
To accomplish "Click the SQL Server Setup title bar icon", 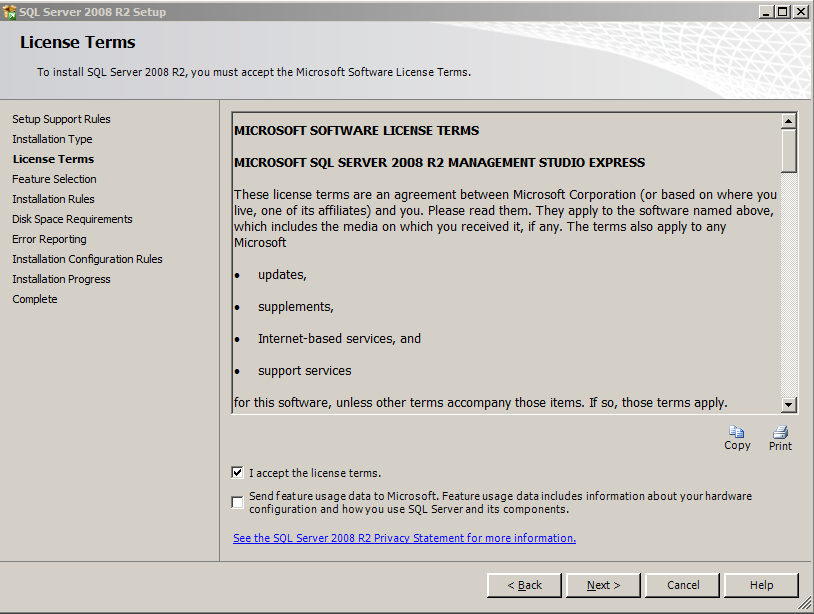I will point(9,11).
